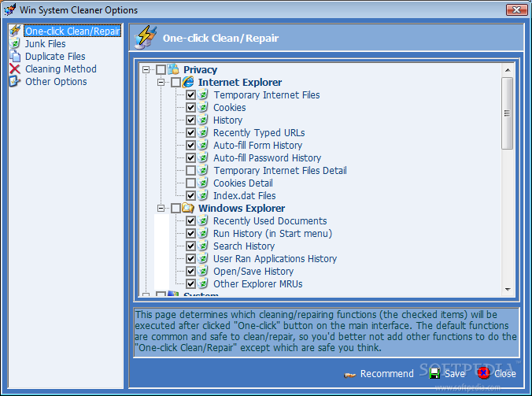Uncheck Temporary Internet Files checkbox
Image resolution: width=532 pixels, height=396 pixels.
click(190, 94)
